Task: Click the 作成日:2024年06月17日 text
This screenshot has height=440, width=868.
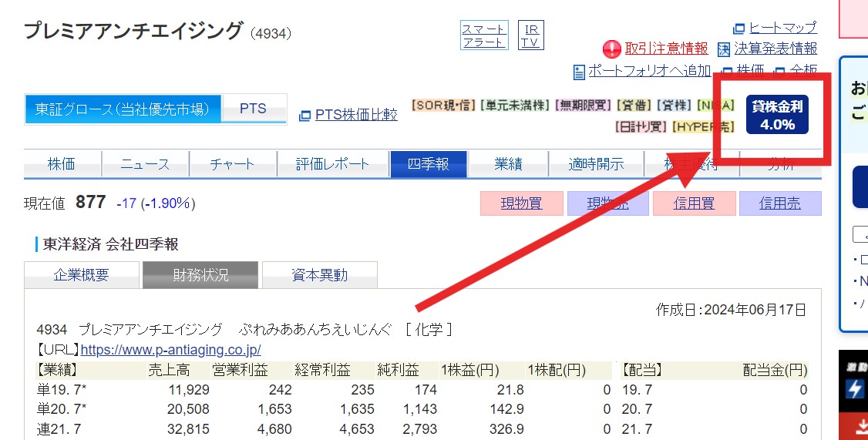Action: click(x=731, y=310)
